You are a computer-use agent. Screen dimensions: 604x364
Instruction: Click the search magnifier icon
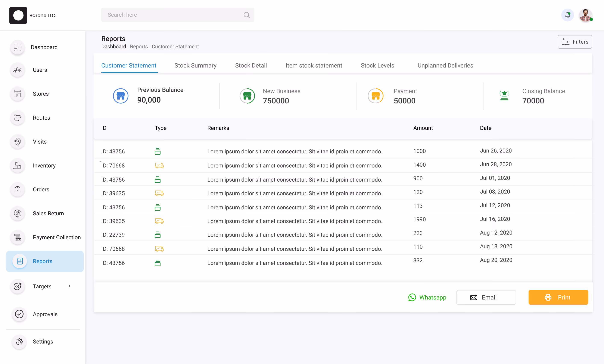click(x=246, y=15)
